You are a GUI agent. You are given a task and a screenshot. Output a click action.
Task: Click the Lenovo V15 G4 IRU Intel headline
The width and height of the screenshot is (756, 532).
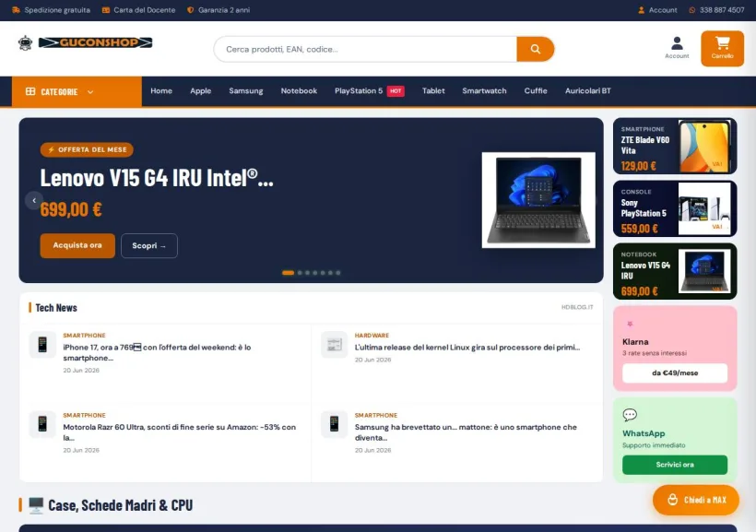click(157, 178)
